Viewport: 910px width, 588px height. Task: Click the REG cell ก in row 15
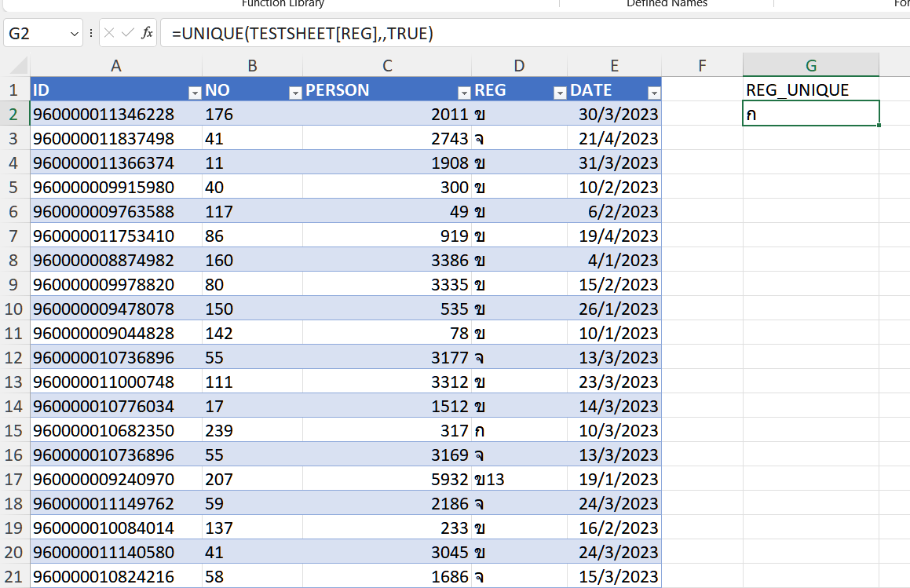pyautogui.click(x=520, y=431)
